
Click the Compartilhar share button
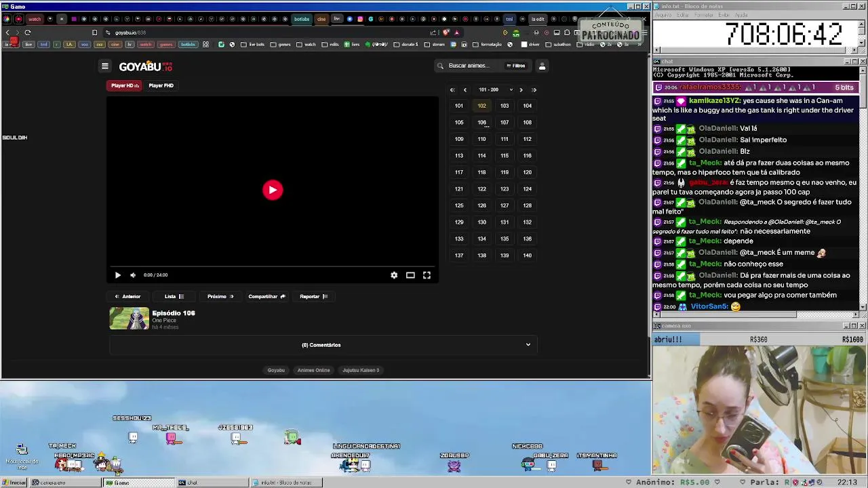pyautogui.click(x=267, y=296)
